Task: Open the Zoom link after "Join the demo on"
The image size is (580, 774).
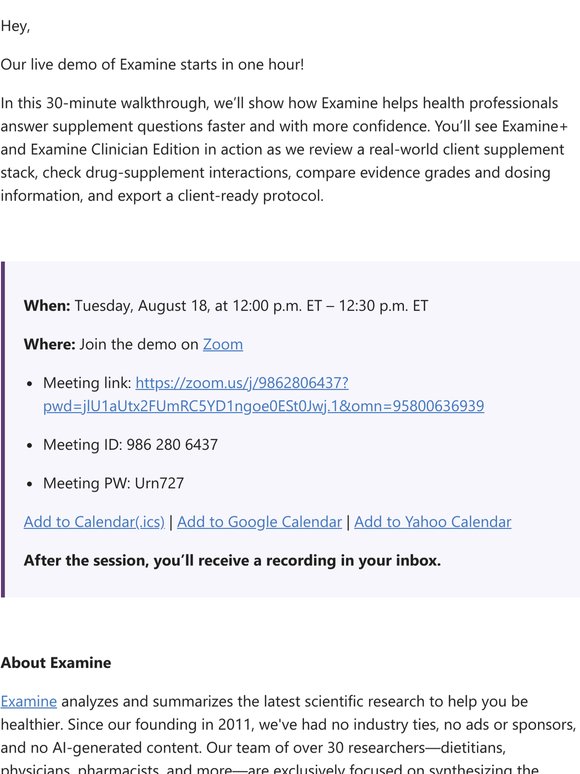Action: (x=223, y=344)
